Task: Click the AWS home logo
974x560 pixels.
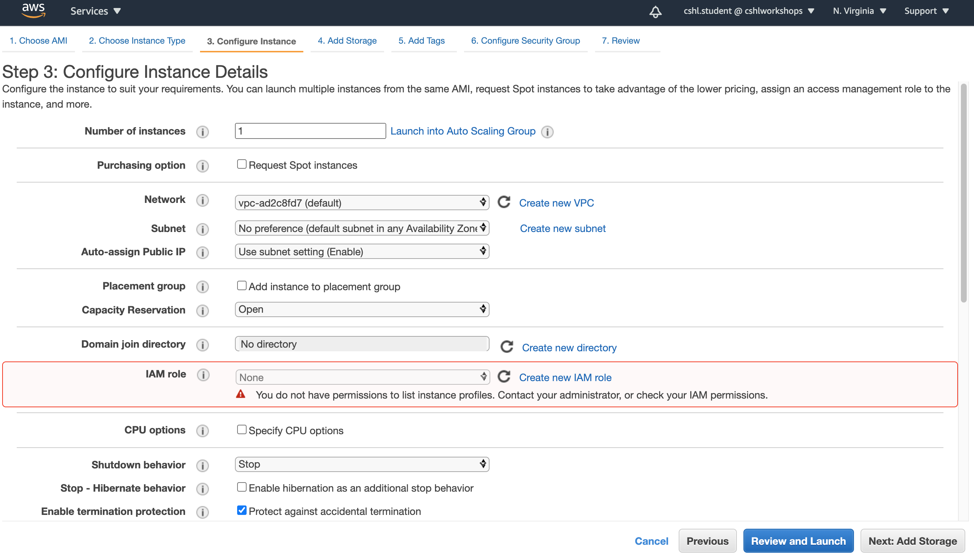Action: tap(33, 11)
